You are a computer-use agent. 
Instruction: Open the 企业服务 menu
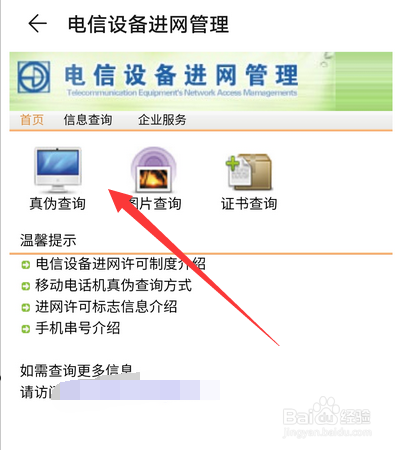[x=162, y=120]
